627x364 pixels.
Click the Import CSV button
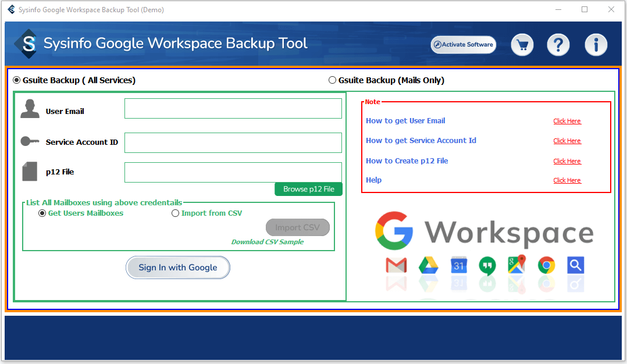[298, 227]
